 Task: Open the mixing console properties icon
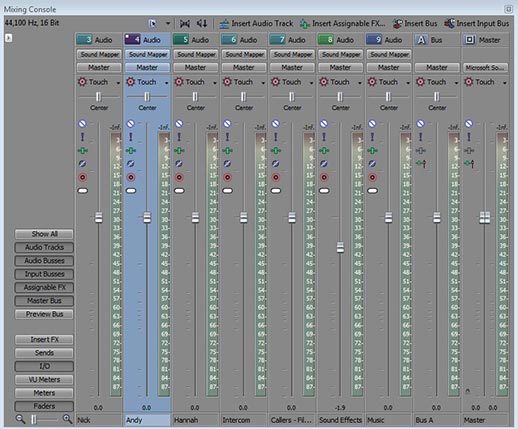[x=152, y=23]
